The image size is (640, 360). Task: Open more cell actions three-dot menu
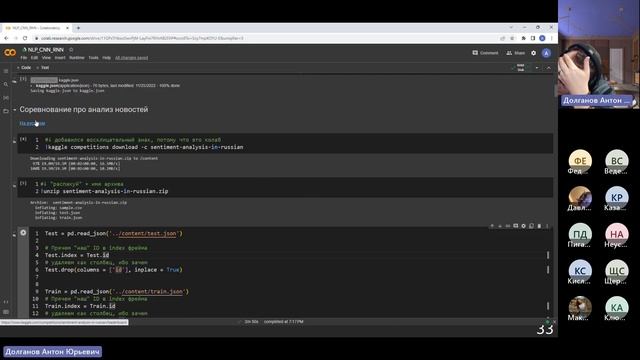point(547,226)
